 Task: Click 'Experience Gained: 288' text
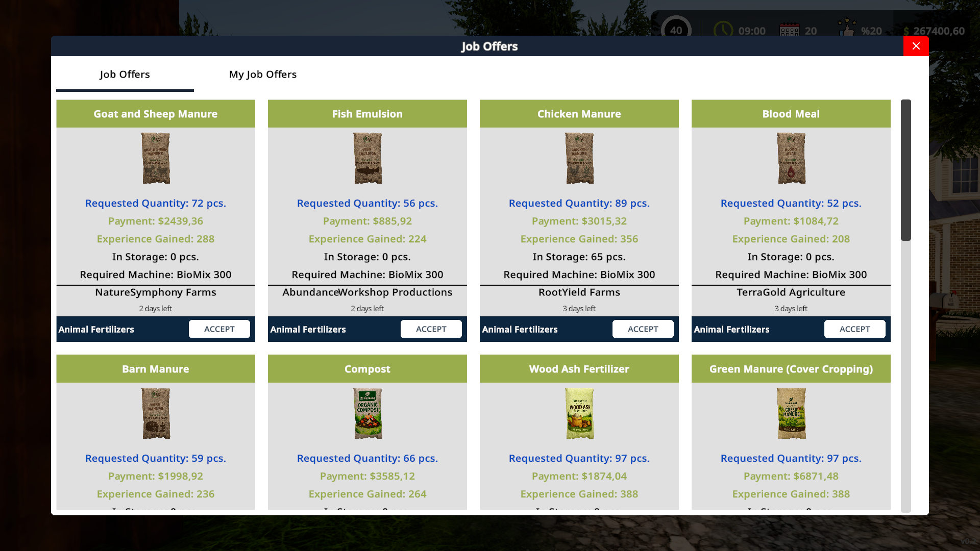tap(156, 239)
